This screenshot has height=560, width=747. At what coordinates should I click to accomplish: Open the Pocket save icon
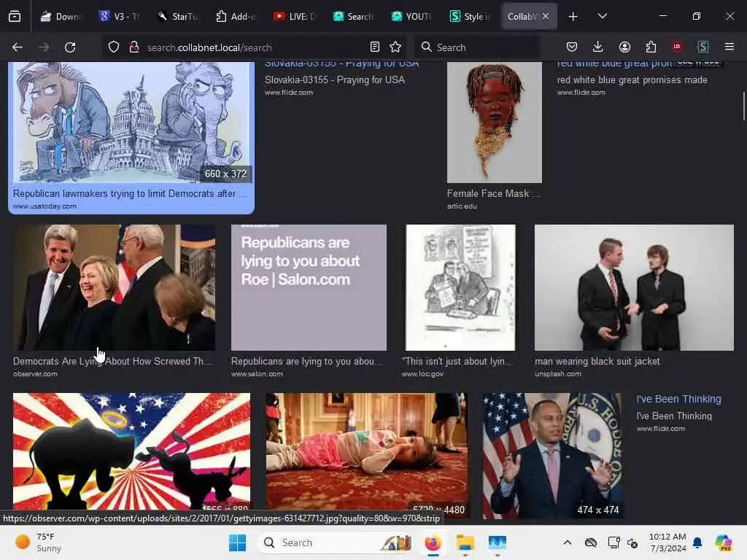tap(572, 47)
